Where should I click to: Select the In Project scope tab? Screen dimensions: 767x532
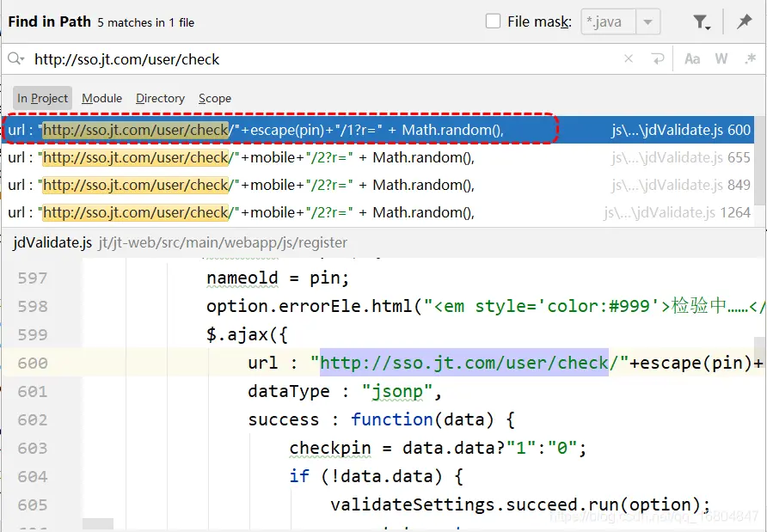pyautogui.click(x=42, y=98)
